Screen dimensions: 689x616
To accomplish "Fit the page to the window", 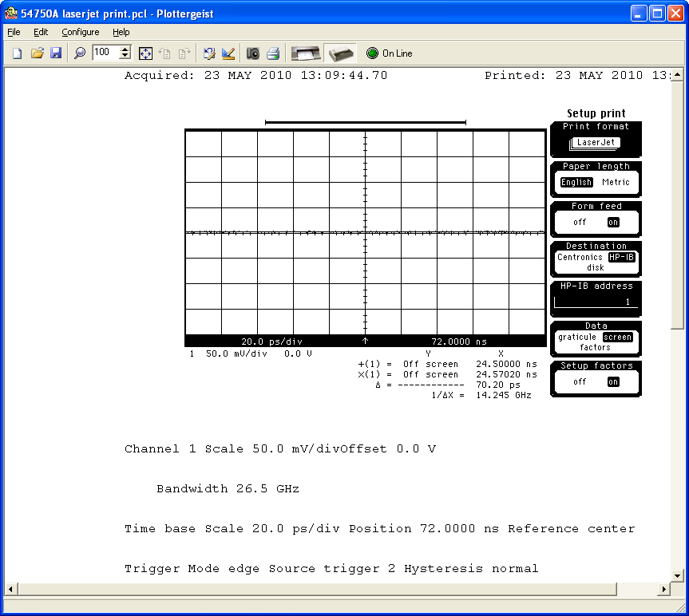I will (x=145, y=53).
